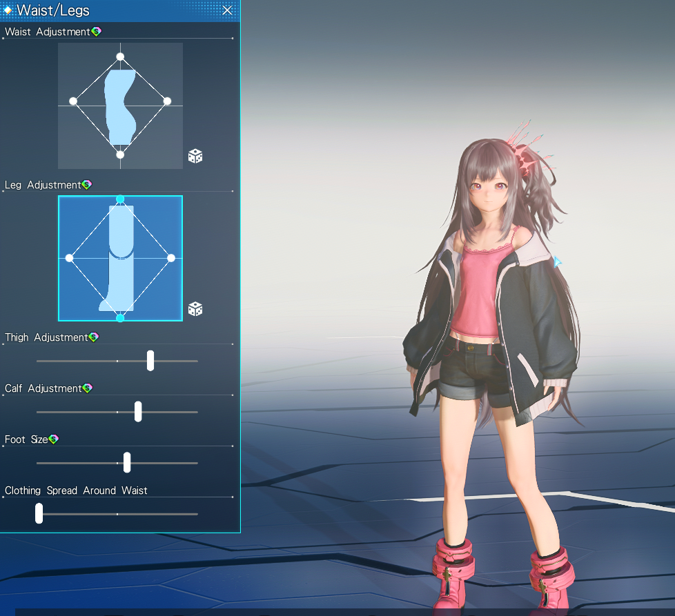The image size is (675, 616).
Task: Click left handle of Leg Adjustment diamond
Action: tap(69, 258)
